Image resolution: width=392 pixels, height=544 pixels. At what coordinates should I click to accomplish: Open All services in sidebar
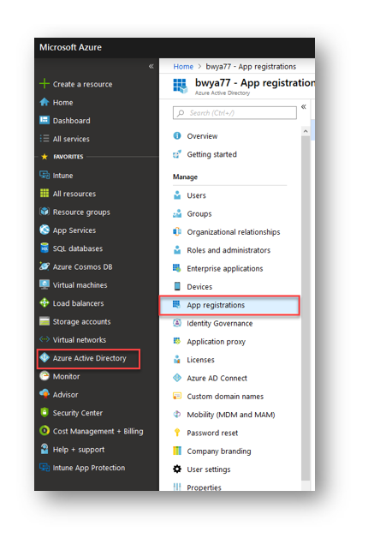click(71, 139)
